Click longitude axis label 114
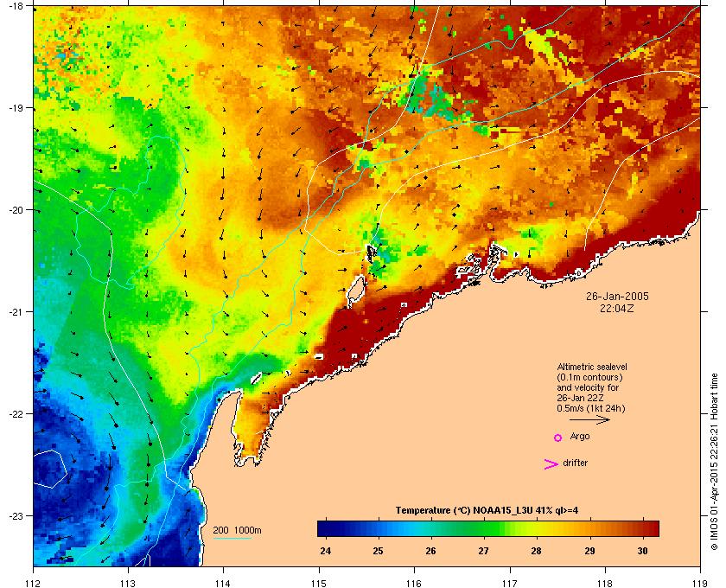726x588 pixels. [223, 584]
